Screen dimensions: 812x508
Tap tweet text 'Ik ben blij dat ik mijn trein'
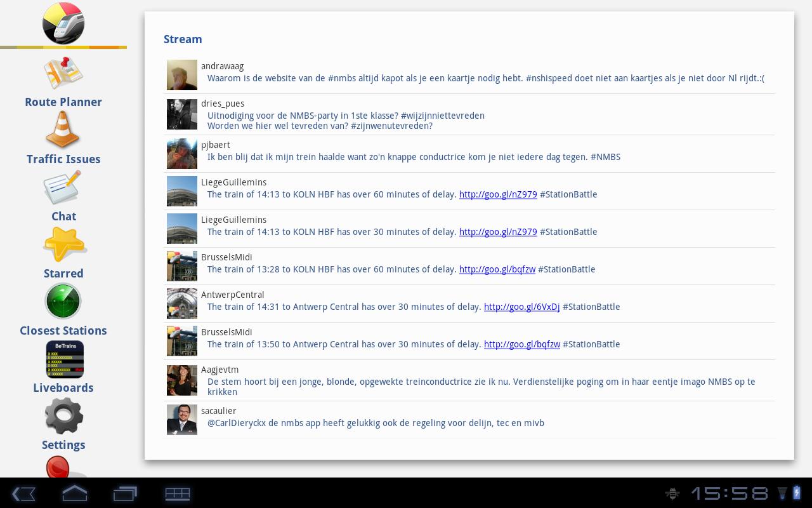click(414, 157)
